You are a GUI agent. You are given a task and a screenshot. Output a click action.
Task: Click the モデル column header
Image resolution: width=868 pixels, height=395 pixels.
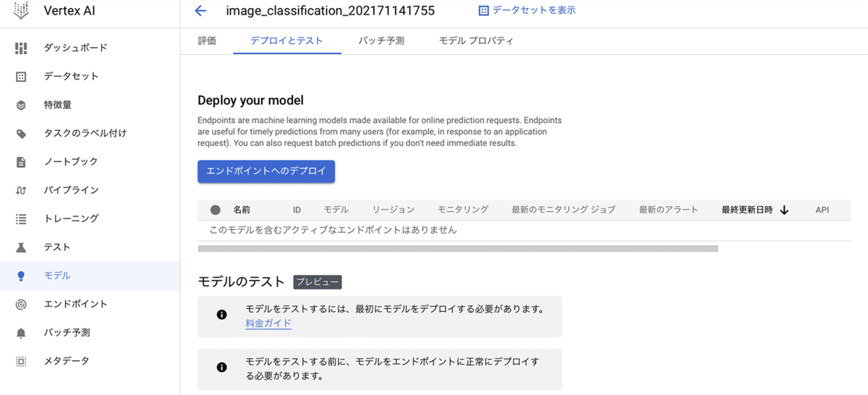336,210
